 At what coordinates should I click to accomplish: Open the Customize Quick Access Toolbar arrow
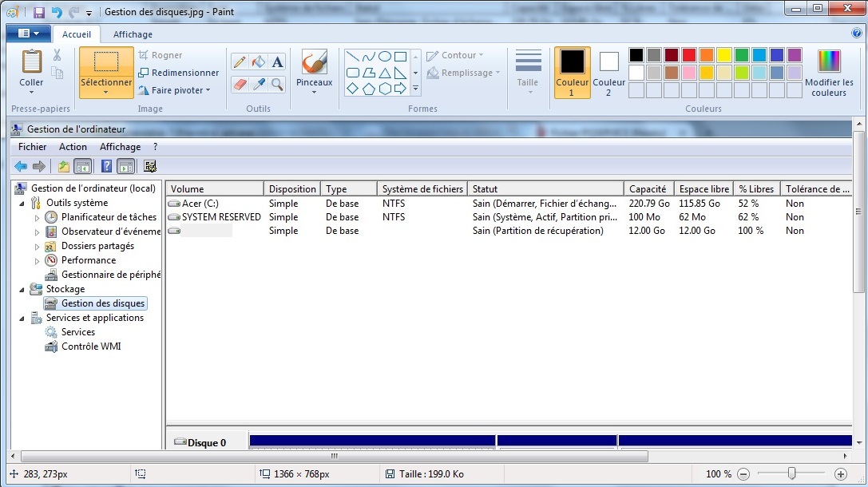pos(89,13)
